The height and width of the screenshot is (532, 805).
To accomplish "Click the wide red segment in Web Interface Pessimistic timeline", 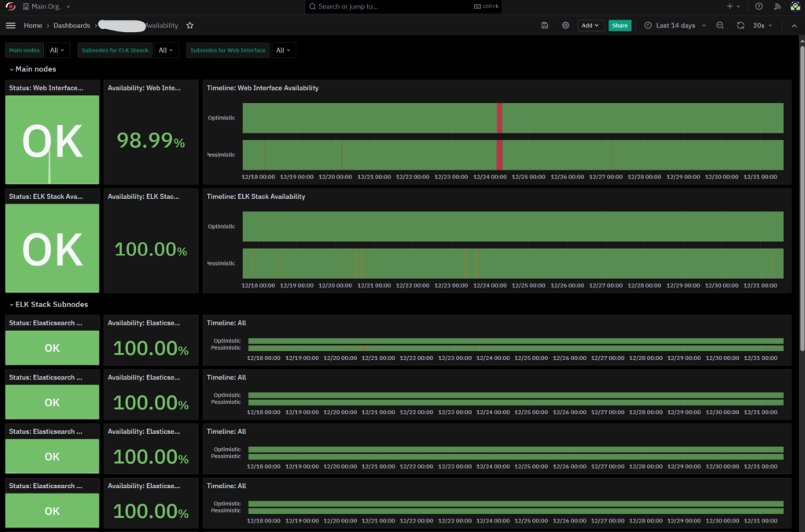I will (x=499, y=155).
